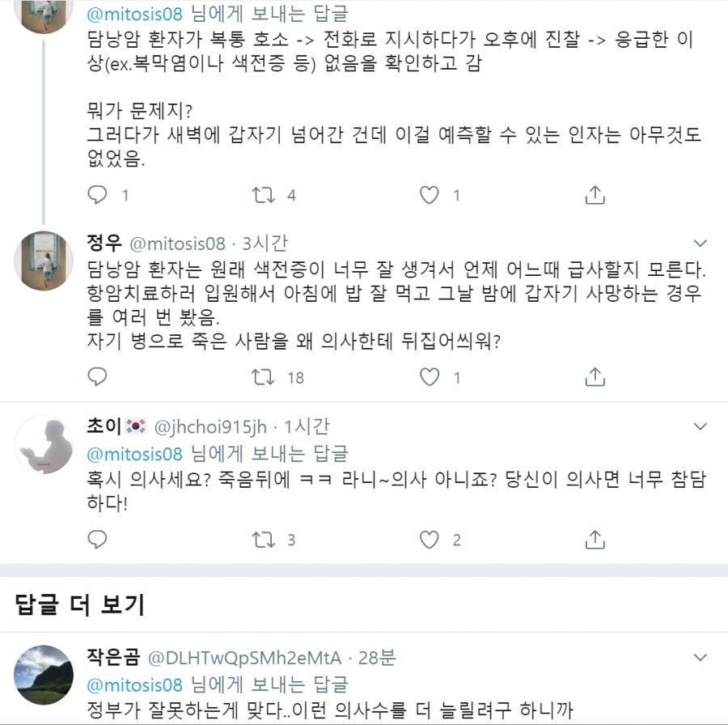
Task: Reply to 정우's tweet posted 3시간 ago
Action: (97, 377)
